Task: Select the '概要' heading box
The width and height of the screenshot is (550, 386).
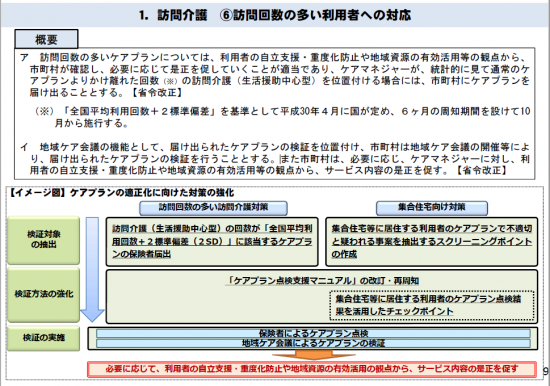Action: tap(46, 39)
